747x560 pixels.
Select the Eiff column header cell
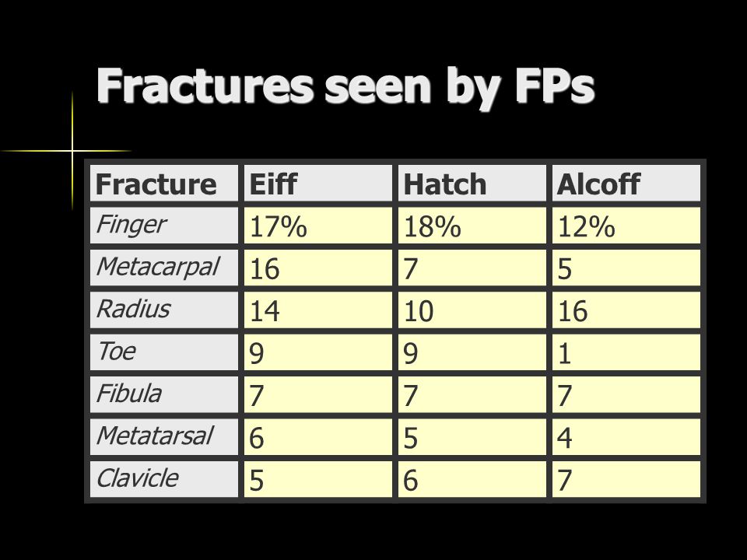point(317,184)
